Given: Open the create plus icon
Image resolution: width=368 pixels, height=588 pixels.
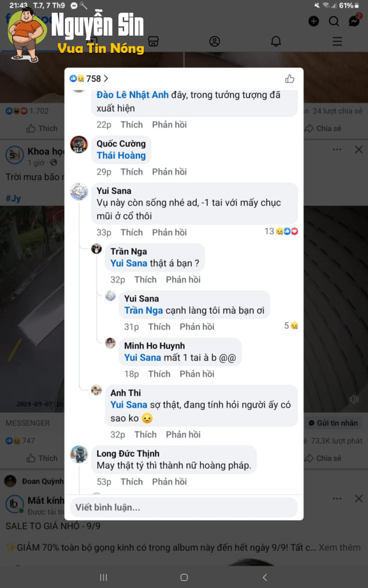Looking at the screenshot, I should point(313,21).
